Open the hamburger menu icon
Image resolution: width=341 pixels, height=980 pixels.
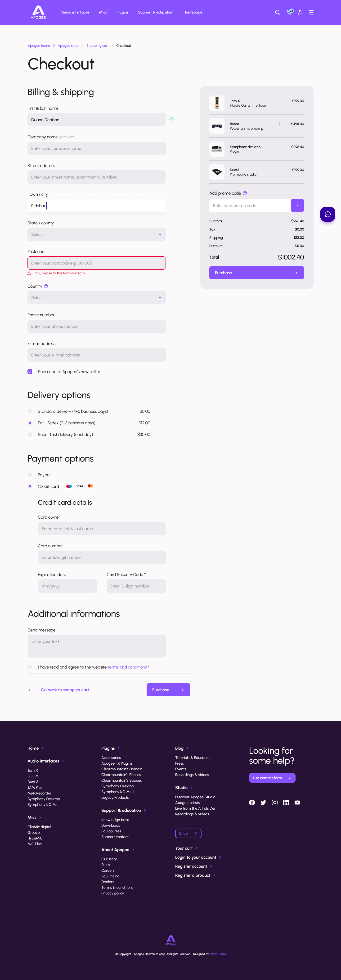[311, 12]
